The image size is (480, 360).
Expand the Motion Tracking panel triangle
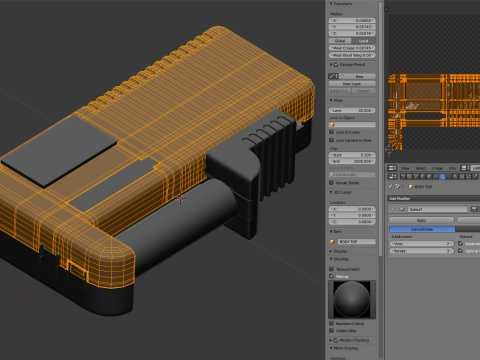[x=331, y=340]
